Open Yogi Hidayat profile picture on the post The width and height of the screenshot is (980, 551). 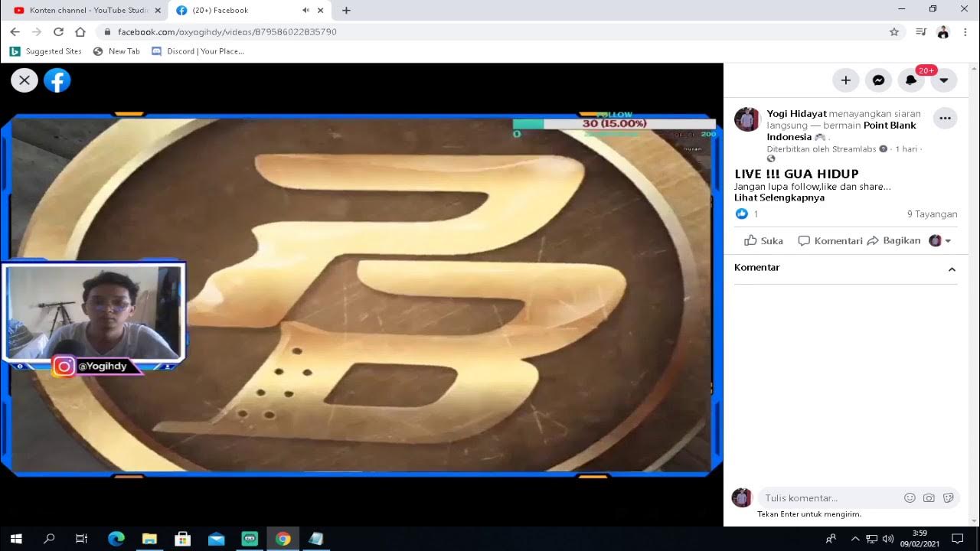[747, 119]
